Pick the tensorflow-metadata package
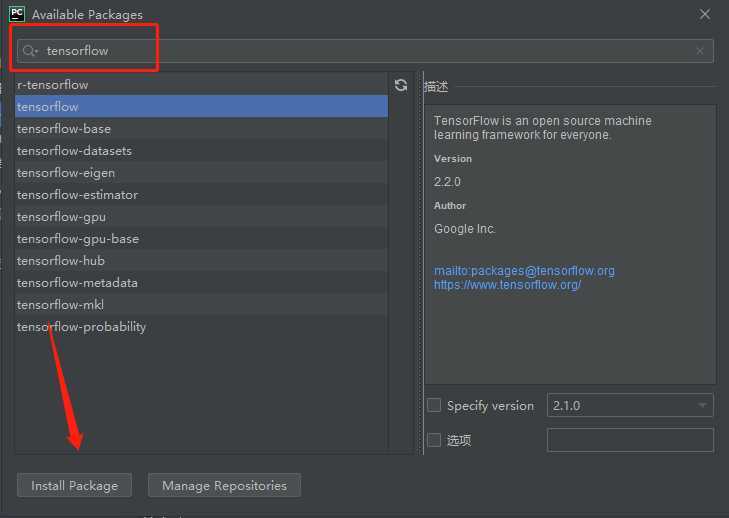This screenshot has height=518, width=729. (201, 283)
